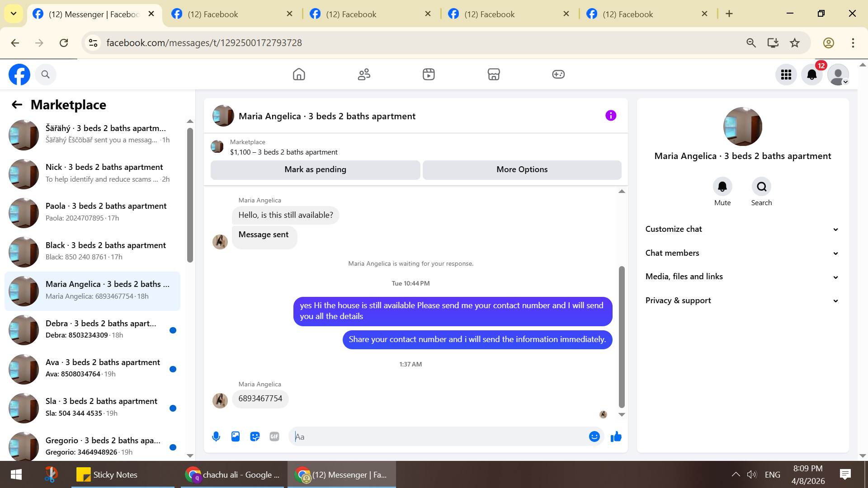Click the More Options button

(x=522, y=169)
